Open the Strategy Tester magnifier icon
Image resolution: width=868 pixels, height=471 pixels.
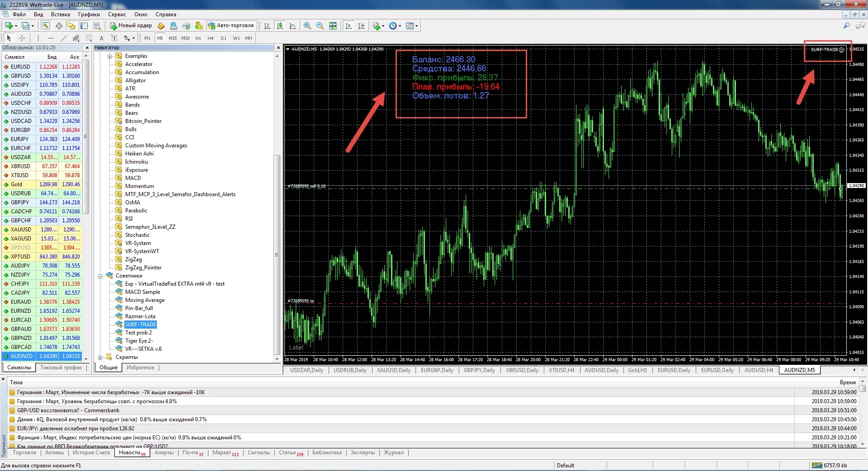(x=97, y=26)
